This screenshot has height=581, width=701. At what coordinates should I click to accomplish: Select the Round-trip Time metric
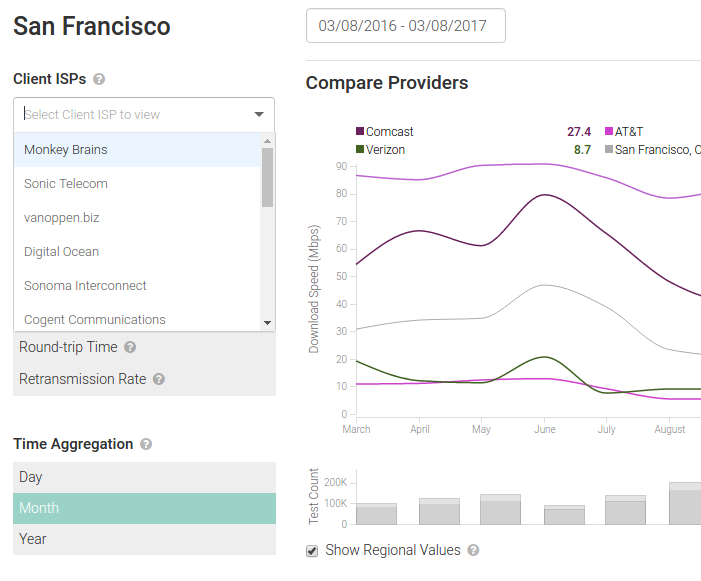[x=144, y=347]
